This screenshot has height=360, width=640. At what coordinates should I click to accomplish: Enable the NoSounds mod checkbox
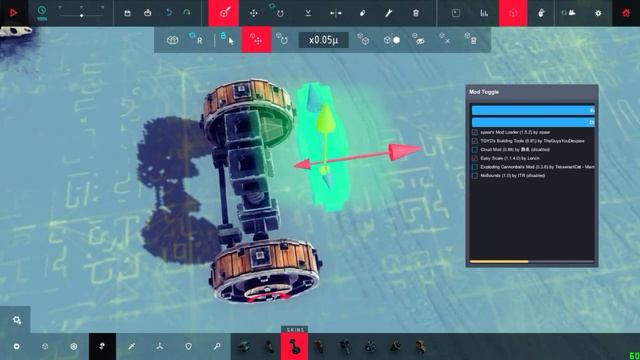[475, 176]
